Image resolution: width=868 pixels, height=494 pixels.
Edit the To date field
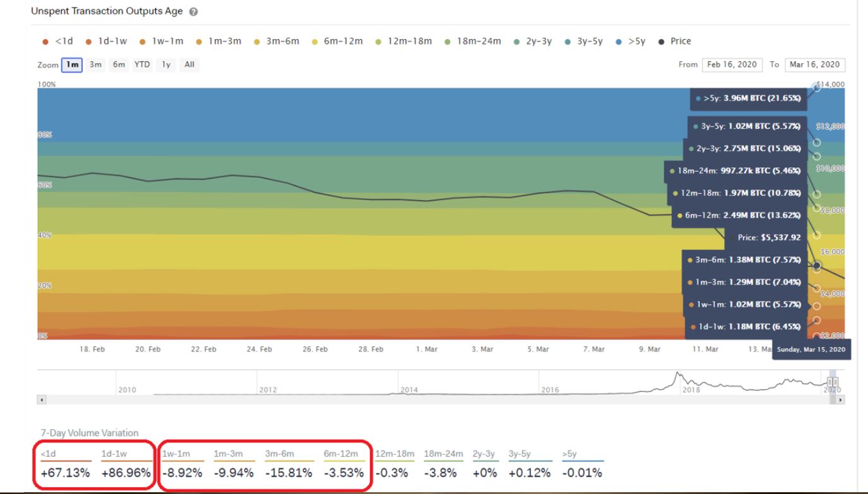click(815, 64)
